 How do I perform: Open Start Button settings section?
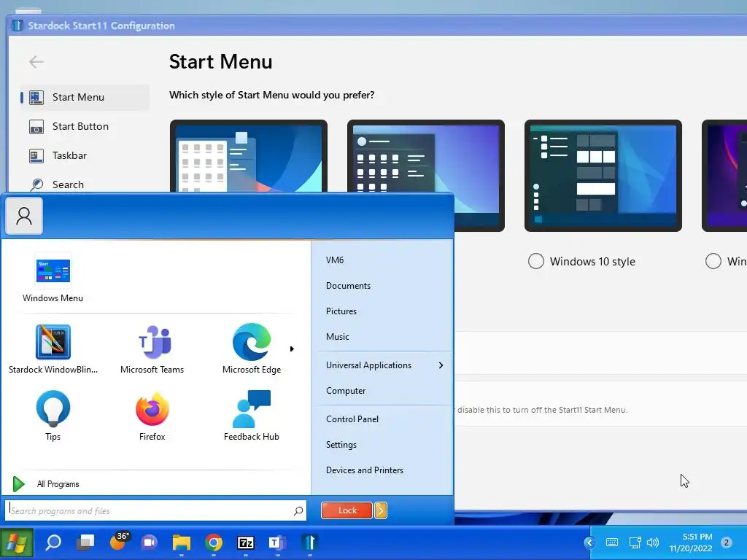coord(85,127)
